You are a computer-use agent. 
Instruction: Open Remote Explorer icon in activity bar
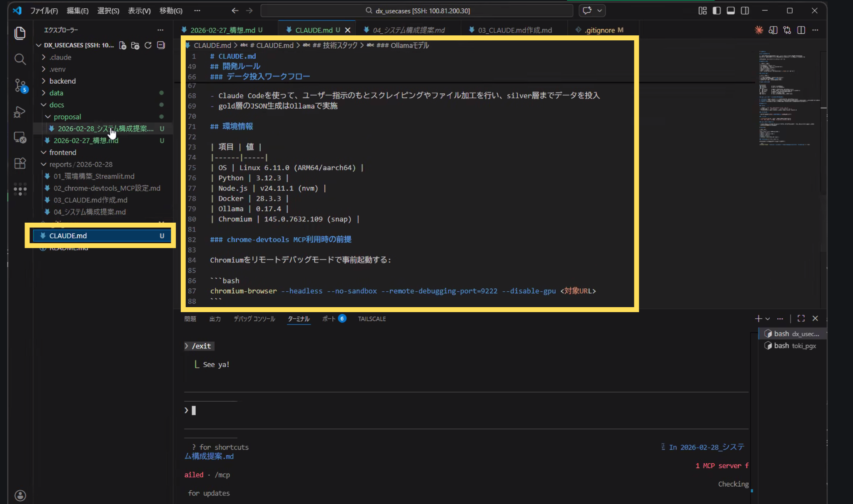click(x=20, y=137)
